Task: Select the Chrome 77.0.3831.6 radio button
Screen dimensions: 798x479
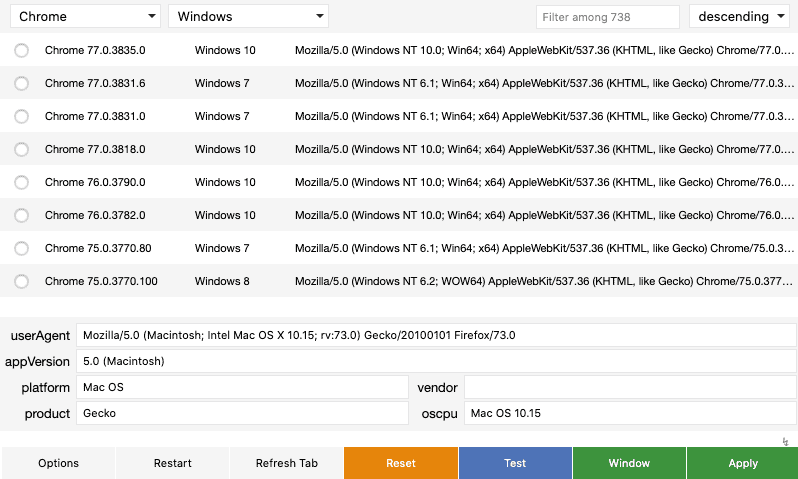Action: (21, 83)
